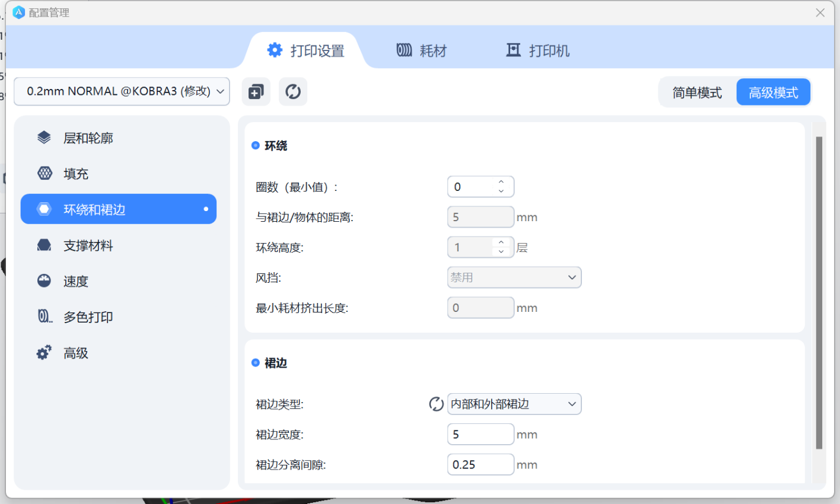Expand the 0.2mm NORMAL preset dropdown
Viewport: 840px width, 504px height.
click(122, 91)
